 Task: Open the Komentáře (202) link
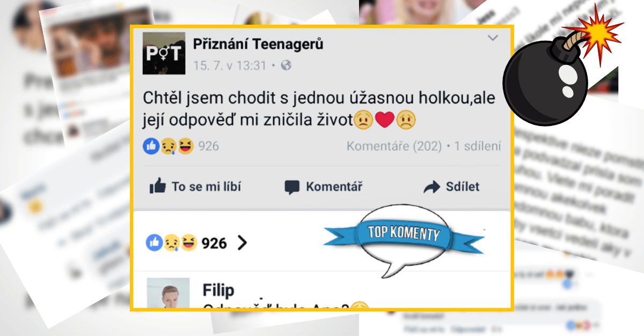click(394, 146)
